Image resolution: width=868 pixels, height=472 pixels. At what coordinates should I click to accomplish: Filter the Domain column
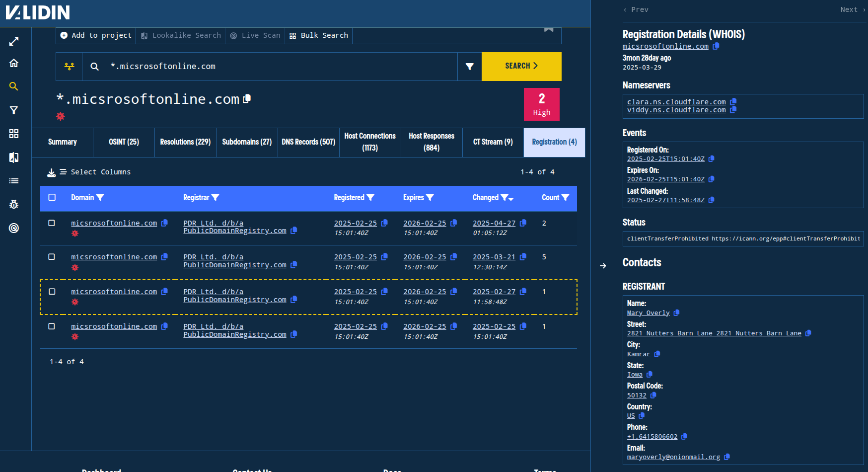[x=100, y=198]
